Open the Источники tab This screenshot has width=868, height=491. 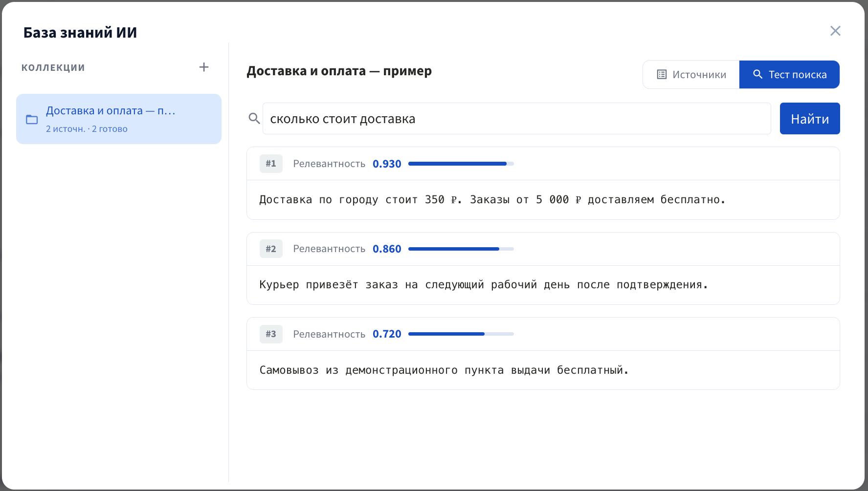[691, 74]
